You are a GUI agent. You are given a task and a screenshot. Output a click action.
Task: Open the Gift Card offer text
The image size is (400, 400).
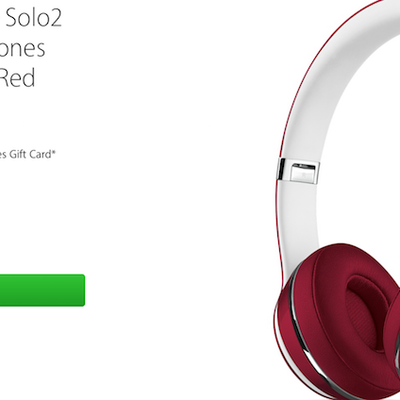coord(26,155)
